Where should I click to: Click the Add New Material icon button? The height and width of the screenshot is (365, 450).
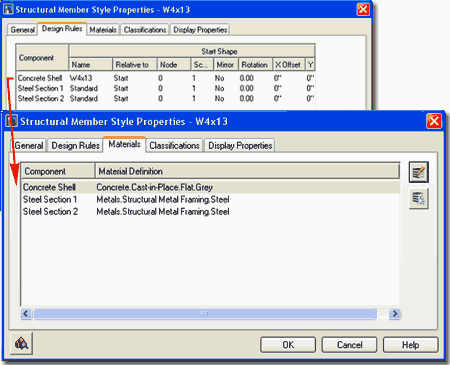(x=419, y=199)
